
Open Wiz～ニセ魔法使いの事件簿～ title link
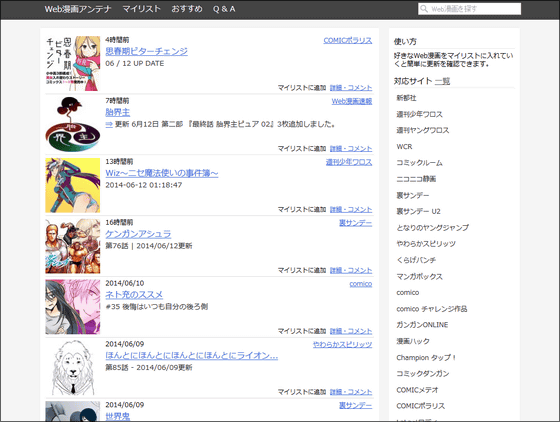coord(162,173)
